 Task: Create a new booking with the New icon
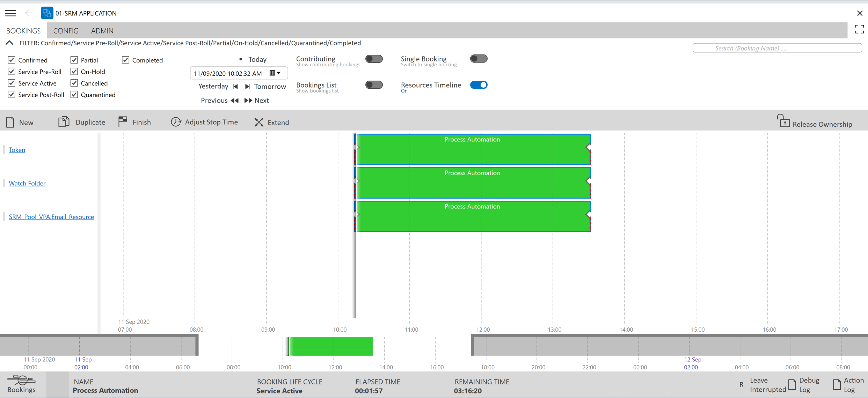(10, 121)
